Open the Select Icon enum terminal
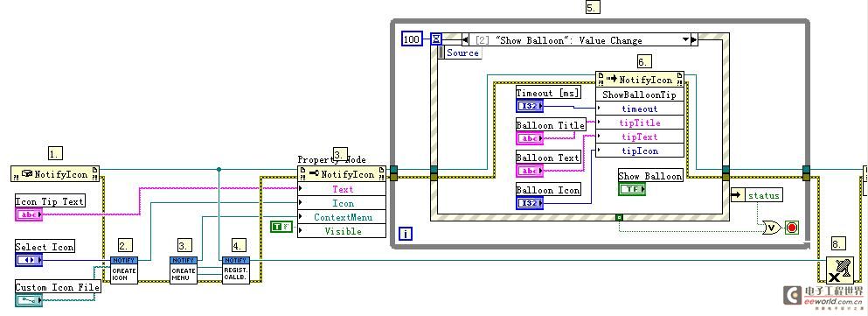Viewport: 868px width, 316px height. pos(29,259)
